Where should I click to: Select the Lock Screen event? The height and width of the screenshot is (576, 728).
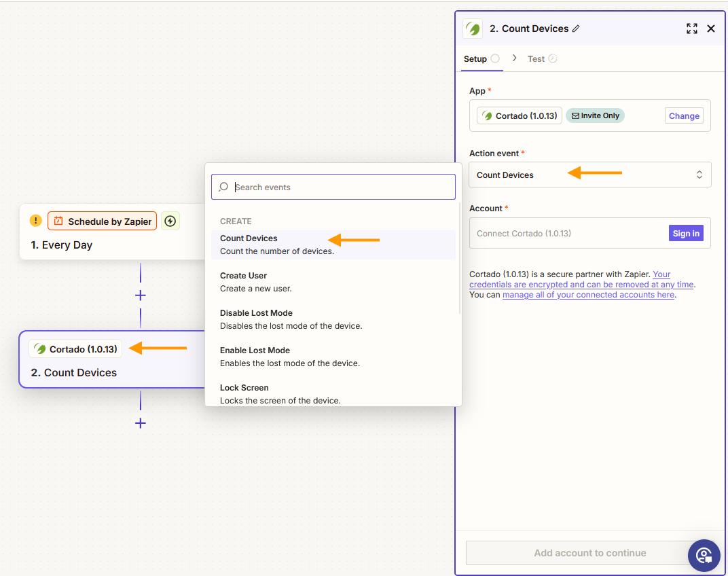333,393
